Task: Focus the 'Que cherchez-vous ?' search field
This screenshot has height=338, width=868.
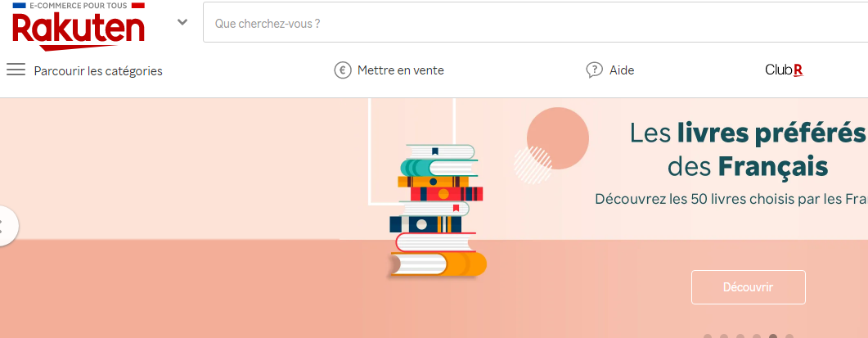Action: click(x=535, y=23)
